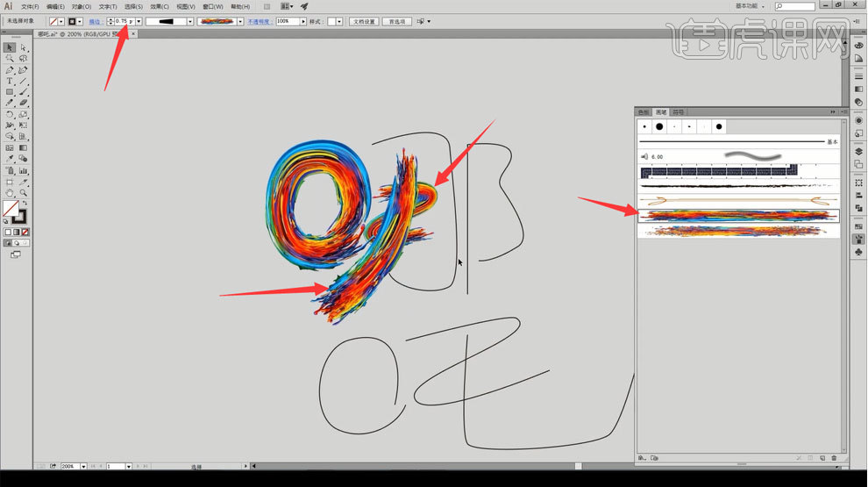Select the Artboard tool
The height and width of the screenshot is (487, 868).
10,182
